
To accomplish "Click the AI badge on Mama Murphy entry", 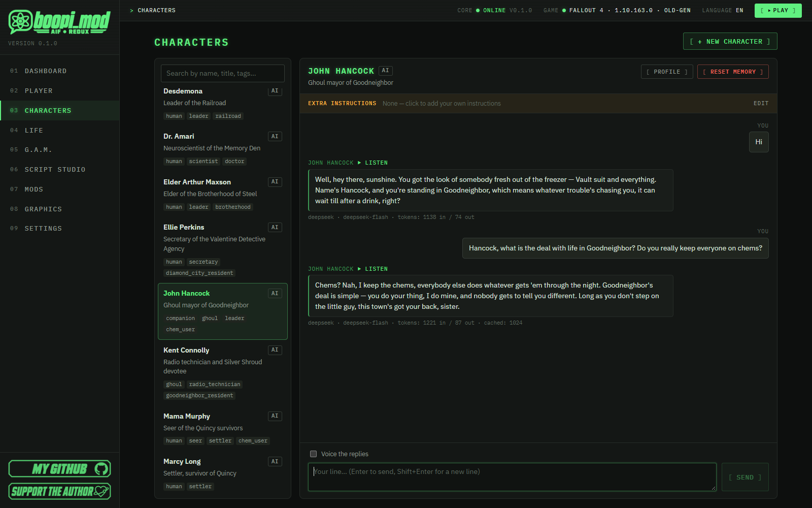I will pos(275,416).
